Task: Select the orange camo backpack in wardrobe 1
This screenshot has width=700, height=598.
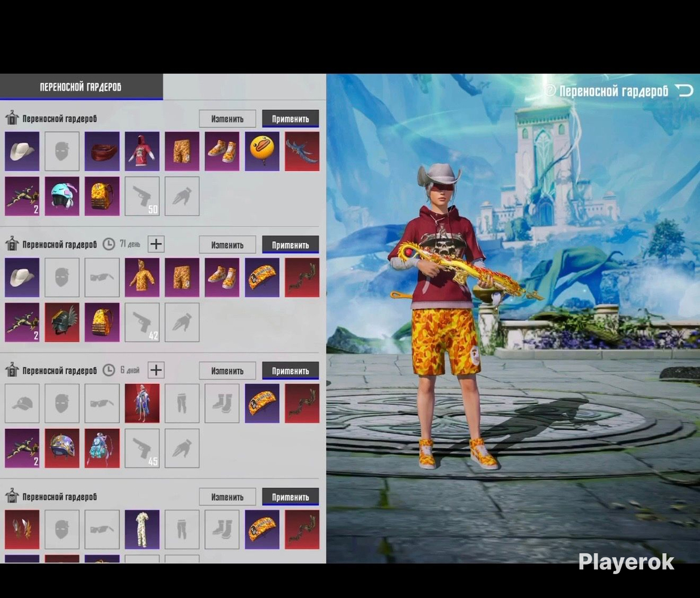Action: (102, 196)
